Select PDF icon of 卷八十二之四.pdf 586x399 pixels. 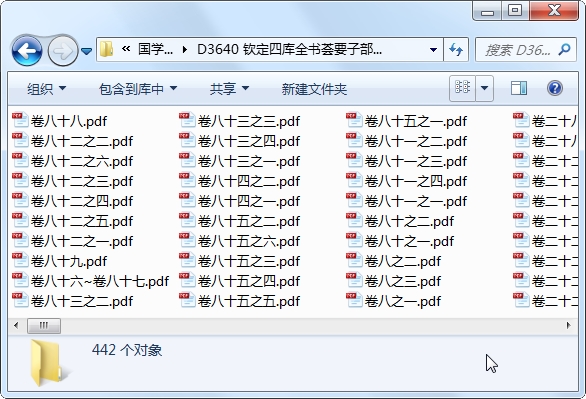pyautogui.click(x=20, y=200)
